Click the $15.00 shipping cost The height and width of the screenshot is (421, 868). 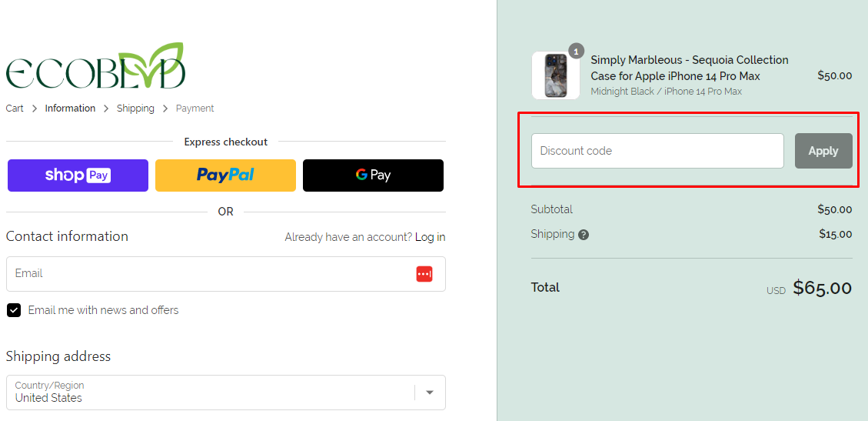[x=836, y=234]
